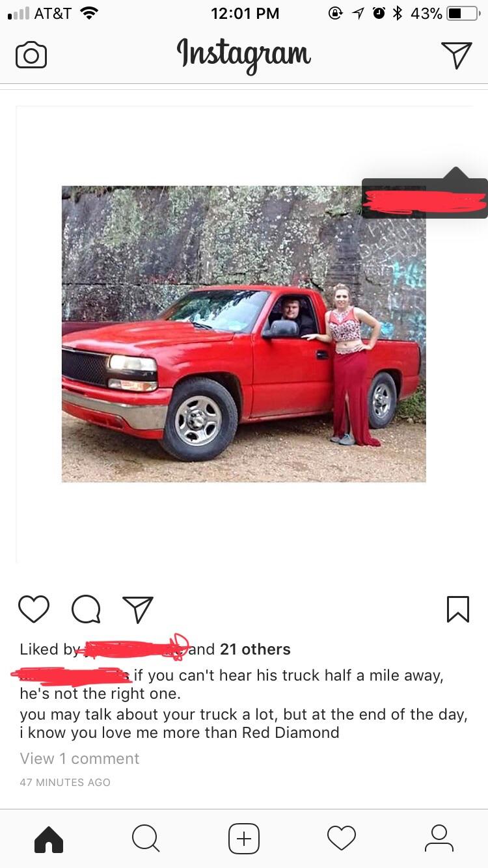This screenshot has height=868, width=488.
Task: Go to Home tab
Action: click(x=49, y=839)
